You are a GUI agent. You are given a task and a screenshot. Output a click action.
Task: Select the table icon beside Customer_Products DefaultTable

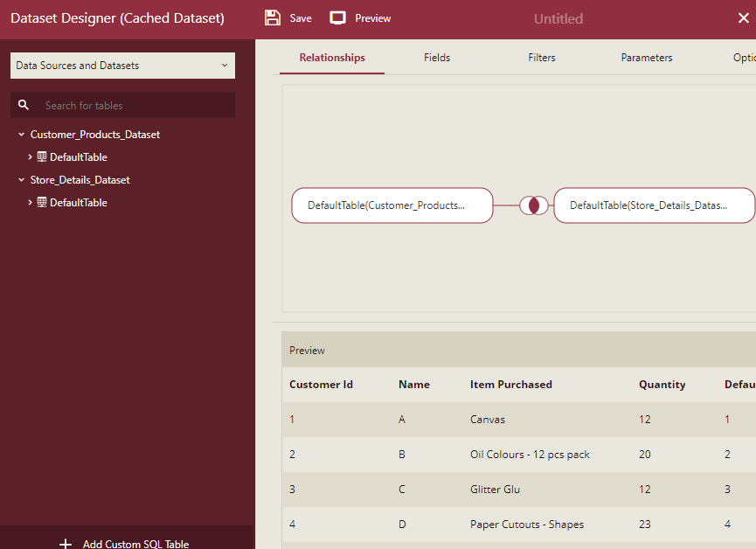41,156
